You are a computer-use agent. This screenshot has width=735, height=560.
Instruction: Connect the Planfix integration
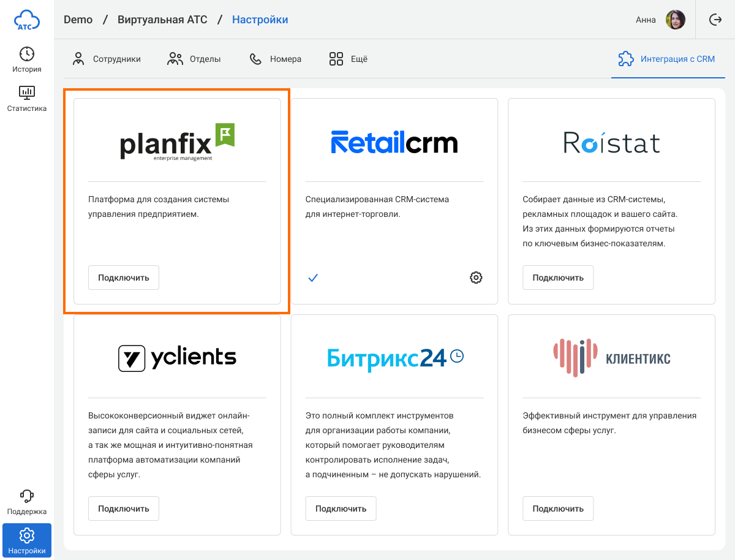pyautogui.click(x=123, y=278)
